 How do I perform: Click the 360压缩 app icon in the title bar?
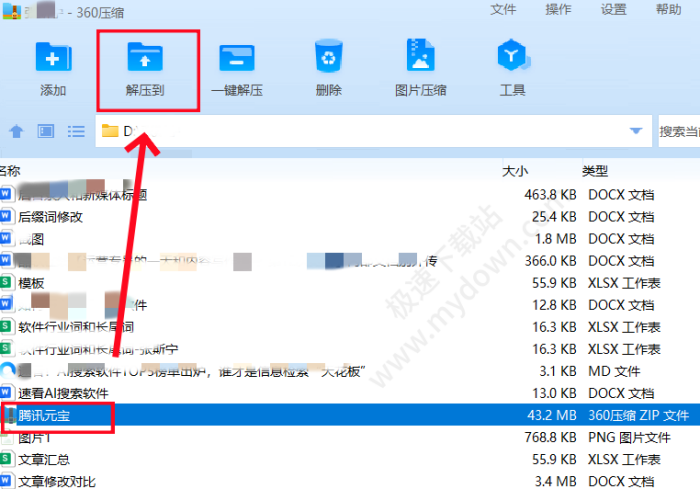coord(11,12)
